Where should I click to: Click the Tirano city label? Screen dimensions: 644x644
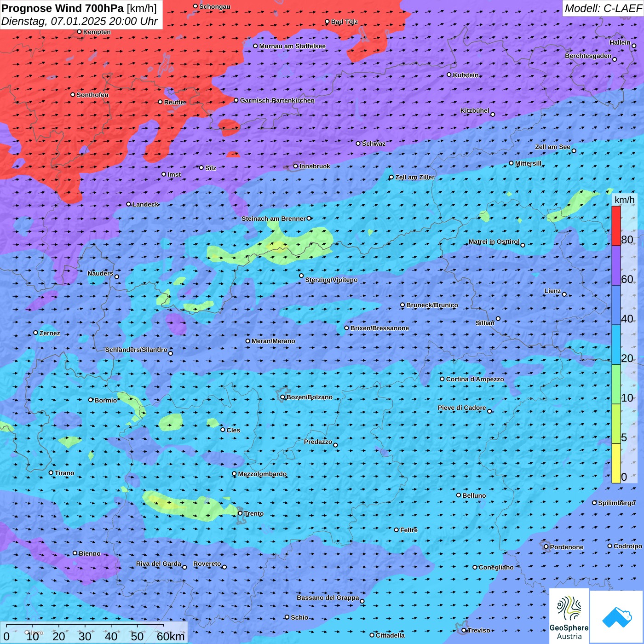64,473
